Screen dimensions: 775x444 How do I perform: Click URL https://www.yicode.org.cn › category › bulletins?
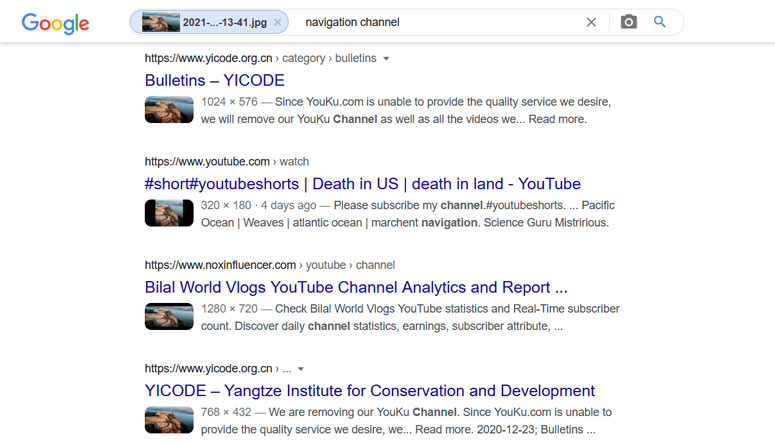[260, 58]
